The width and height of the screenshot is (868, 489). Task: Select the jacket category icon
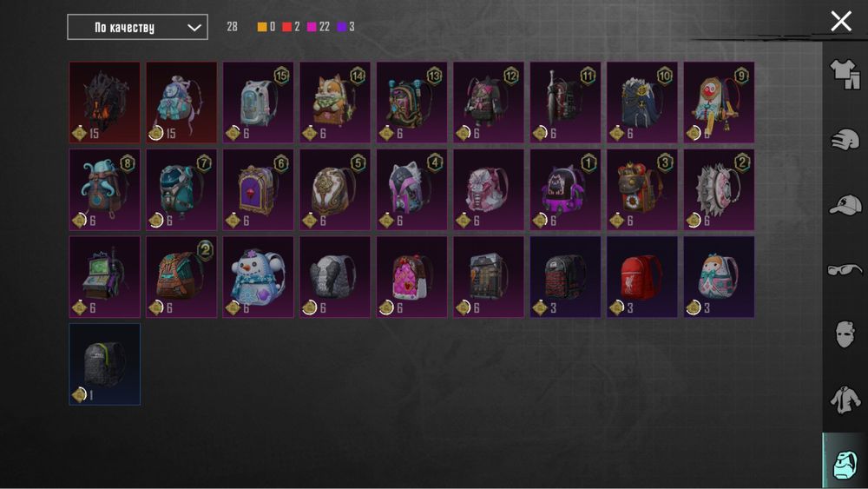pyautogui.click(x=845, y=400)
